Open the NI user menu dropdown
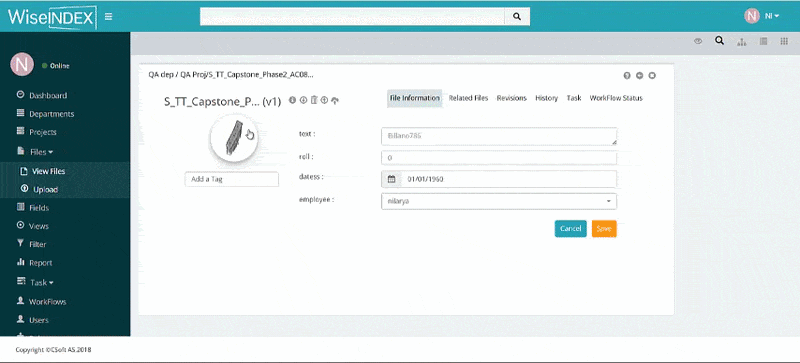 772,16
